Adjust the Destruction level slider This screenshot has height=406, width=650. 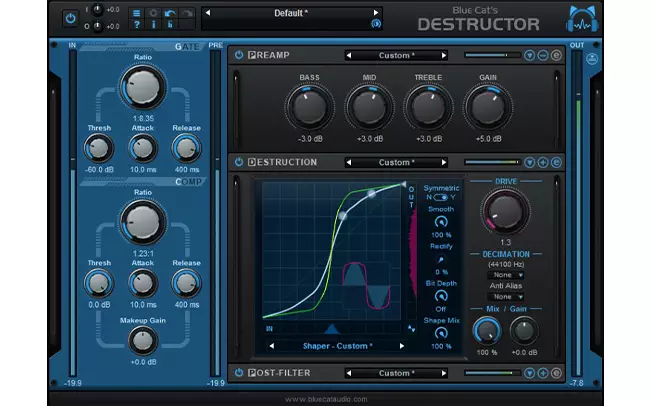tap(492, 162)
